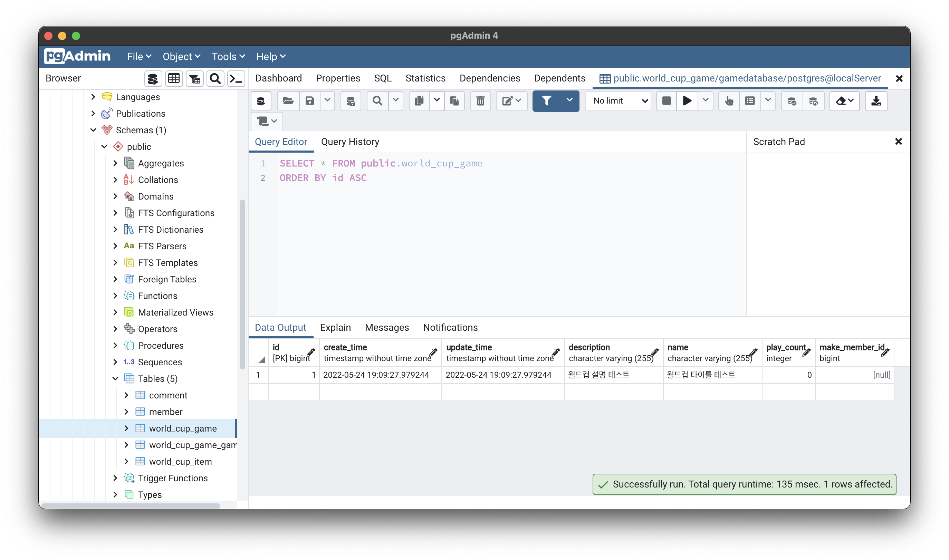Open Search Objects in Browser toolbar
Image resolution: width=949 pixels, height=560 pixels.
tap(215, 78)
